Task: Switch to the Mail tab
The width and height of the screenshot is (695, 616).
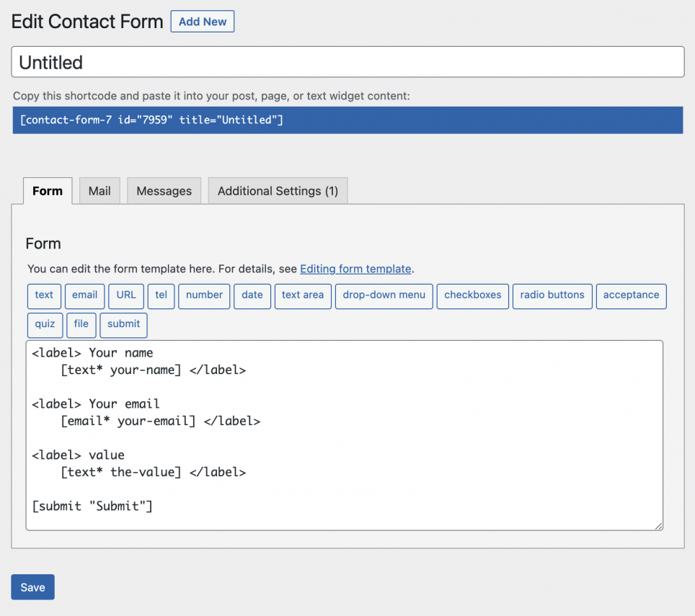Action: 99,190
